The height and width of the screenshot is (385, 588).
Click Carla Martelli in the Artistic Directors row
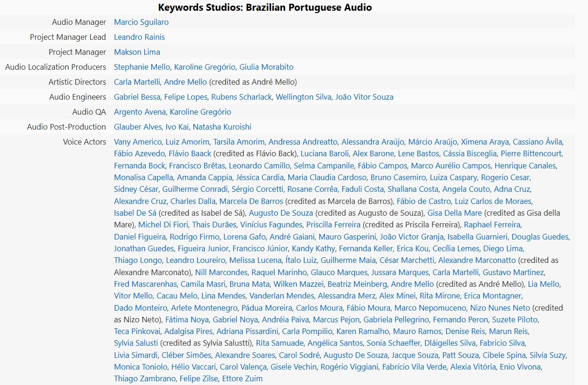click(137, 82)
